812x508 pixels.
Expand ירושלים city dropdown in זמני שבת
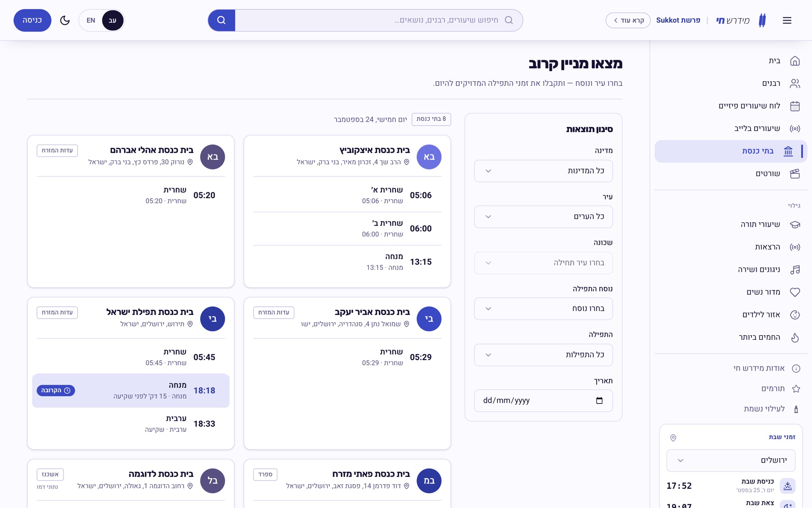pyautogui.click(x=731, y=460)
